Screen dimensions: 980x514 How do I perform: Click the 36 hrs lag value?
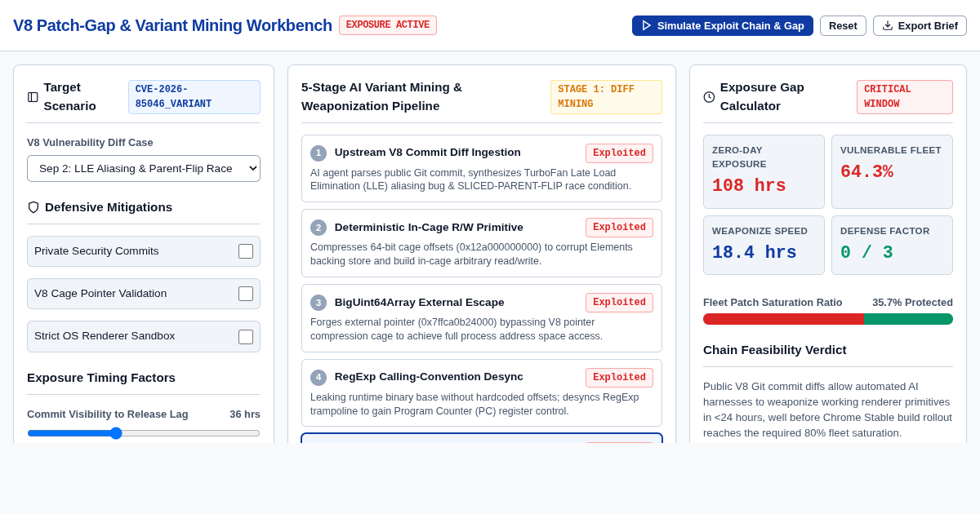coord(245,414)
